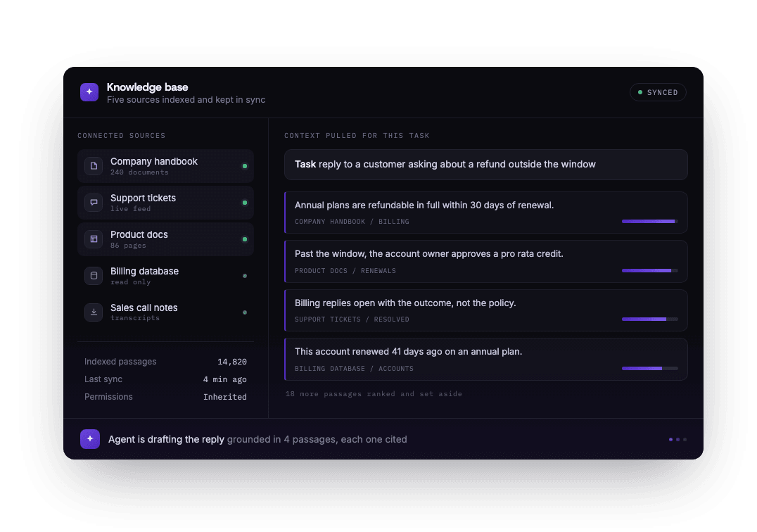Click the agent sparkle icon in footer
This screenshot has height=532, width=757.
click(x=90, y=439)
